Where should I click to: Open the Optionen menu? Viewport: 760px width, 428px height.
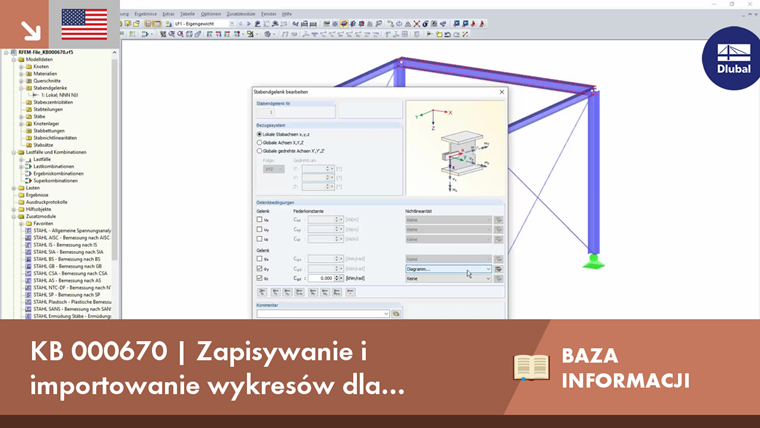click(x=211, y=14)
